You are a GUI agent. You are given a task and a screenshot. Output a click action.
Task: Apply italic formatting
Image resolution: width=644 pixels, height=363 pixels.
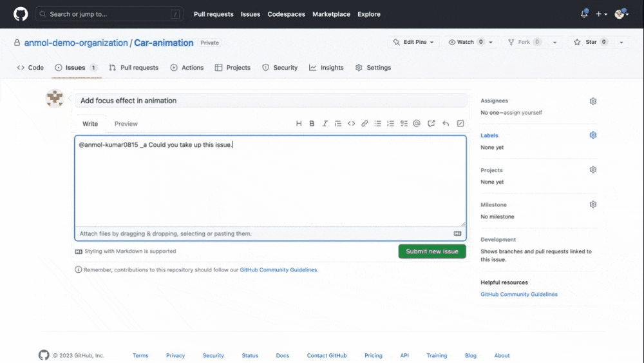pos(325,123)
